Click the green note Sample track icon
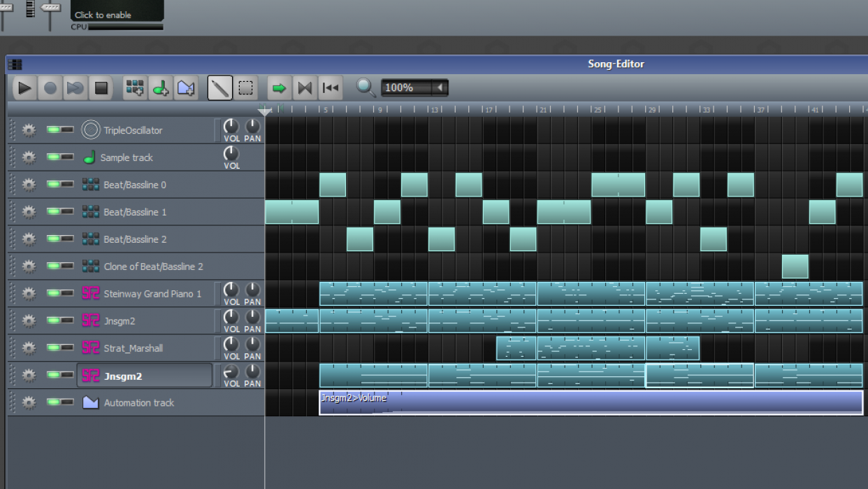The height and width of the screenshot is (489, 868). coord(89,157)
